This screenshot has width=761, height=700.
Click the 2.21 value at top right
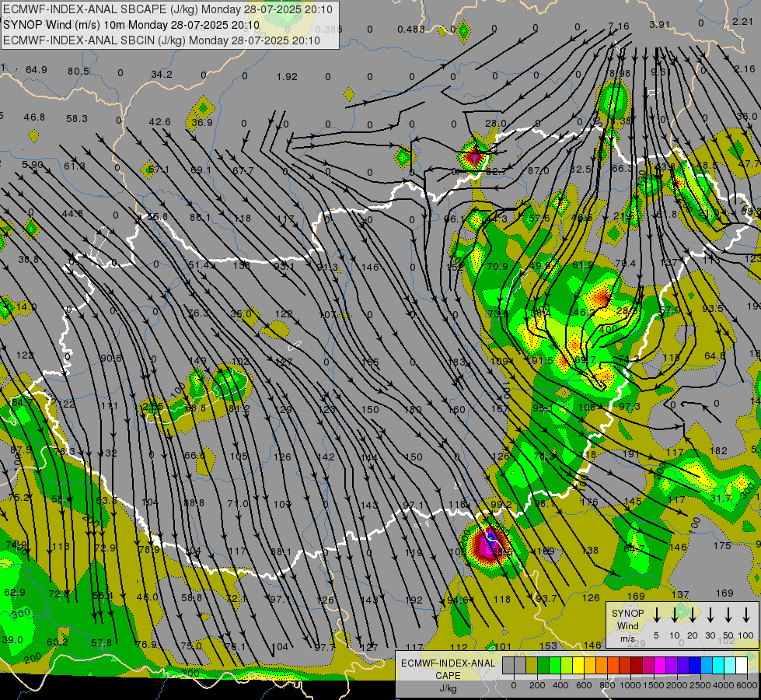(742, 21)
